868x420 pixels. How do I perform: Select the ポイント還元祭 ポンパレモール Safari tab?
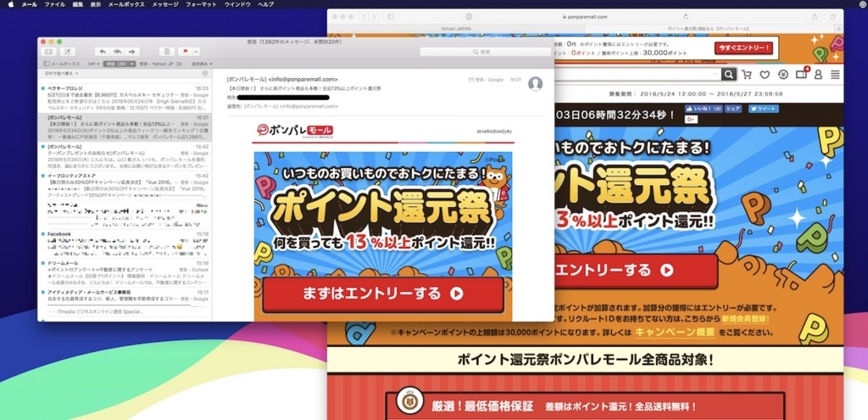tap(709, 28)
